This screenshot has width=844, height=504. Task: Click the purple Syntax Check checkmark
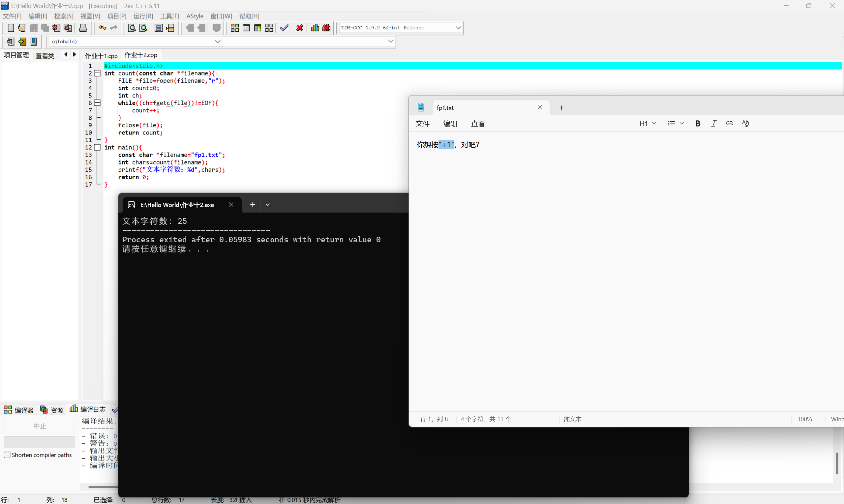(x=284, y=28)
